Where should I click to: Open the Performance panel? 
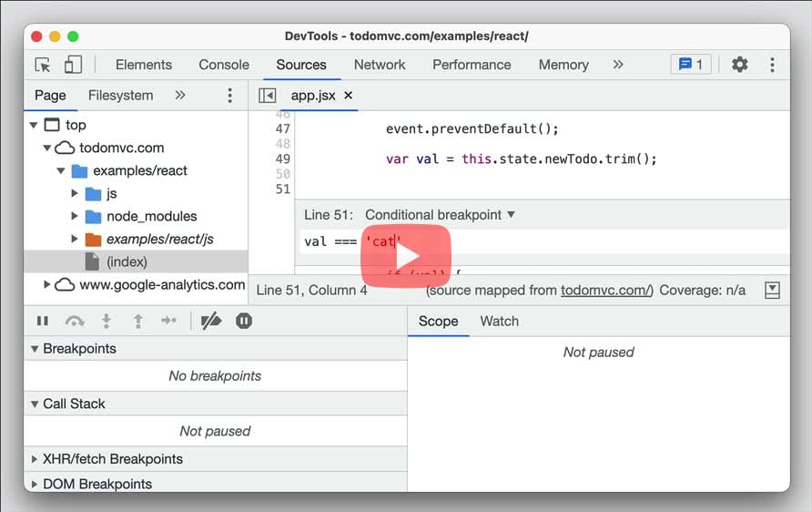coord(472,65)
